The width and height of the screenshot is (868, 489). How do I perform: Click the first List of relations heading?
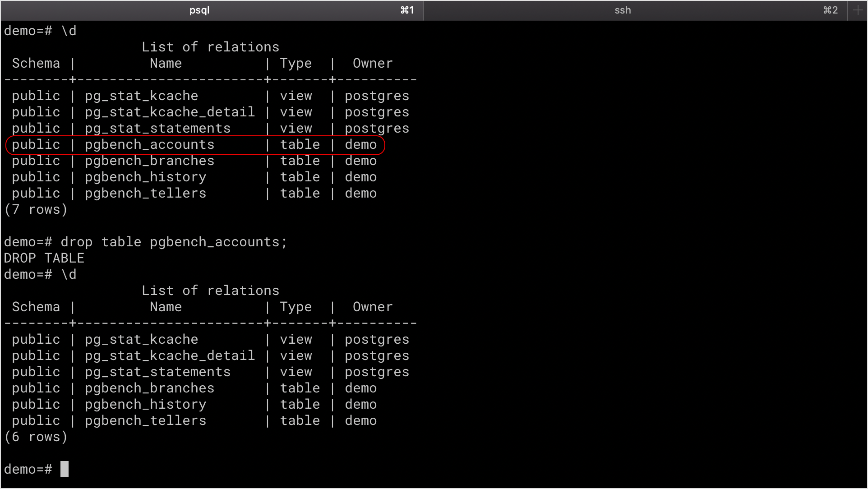[210, 47]
